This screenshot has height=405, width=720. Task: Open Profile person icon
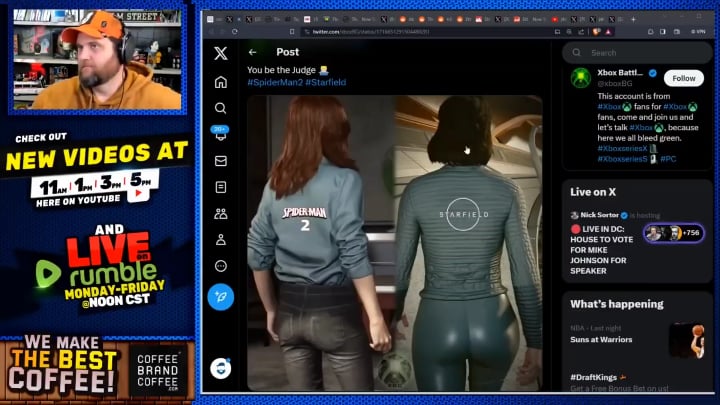pyautogui.click(x=220, y=240)
